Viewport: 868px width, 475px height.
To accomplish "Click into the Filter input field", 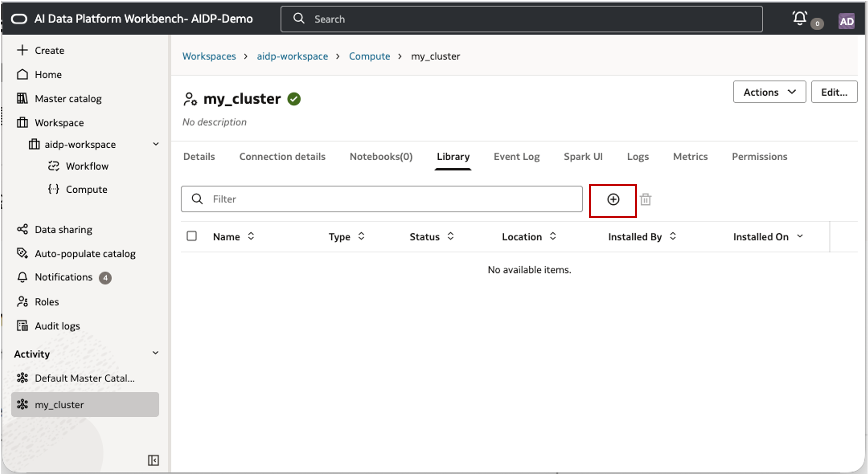I will (388, 199).
